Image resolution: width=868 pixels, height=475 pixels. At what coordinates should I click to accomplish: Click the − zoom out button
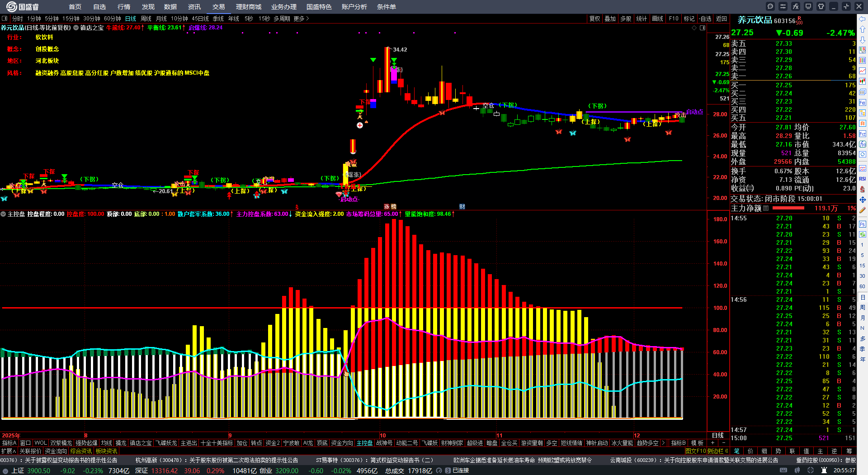[x=723, y=443]
